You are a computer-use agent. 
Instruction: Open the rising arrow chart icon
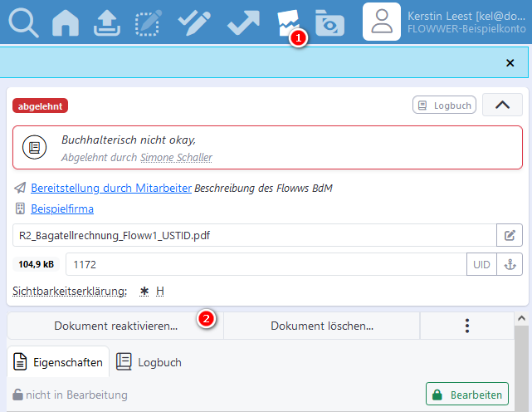point(243,22)
